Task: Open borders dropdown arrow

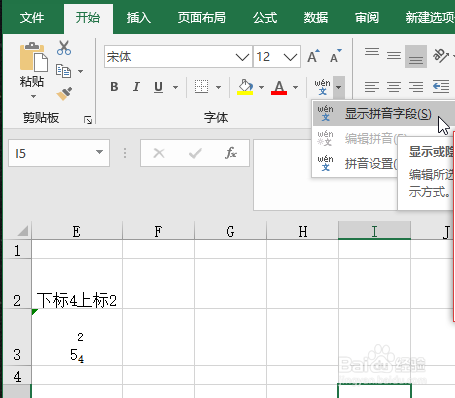Action: [x=218, y=87]
